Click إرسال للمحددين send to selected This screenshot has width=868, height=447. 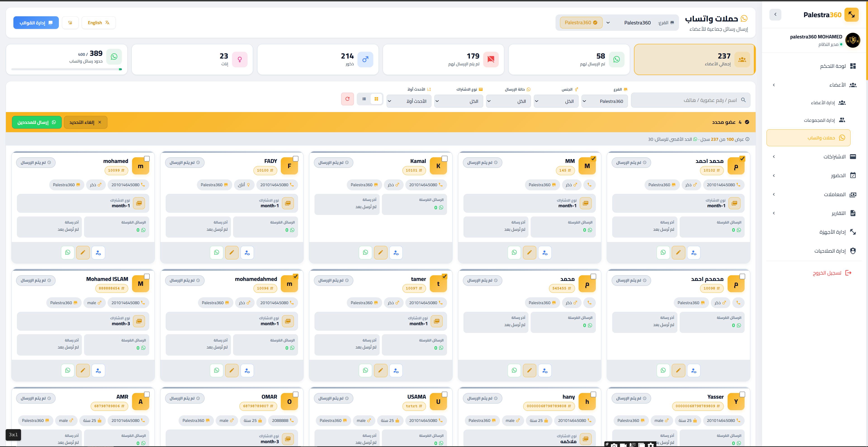tap(37, 122)
